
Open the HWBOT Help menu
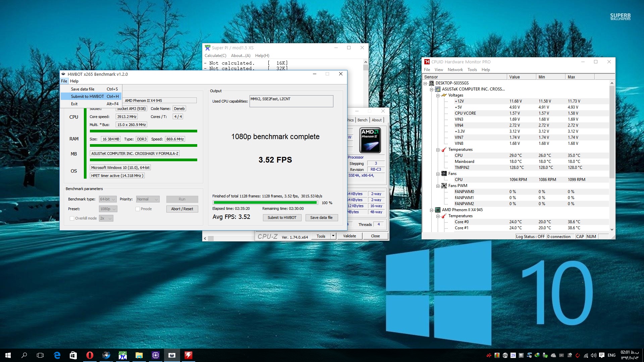click(x=74, y=81)
